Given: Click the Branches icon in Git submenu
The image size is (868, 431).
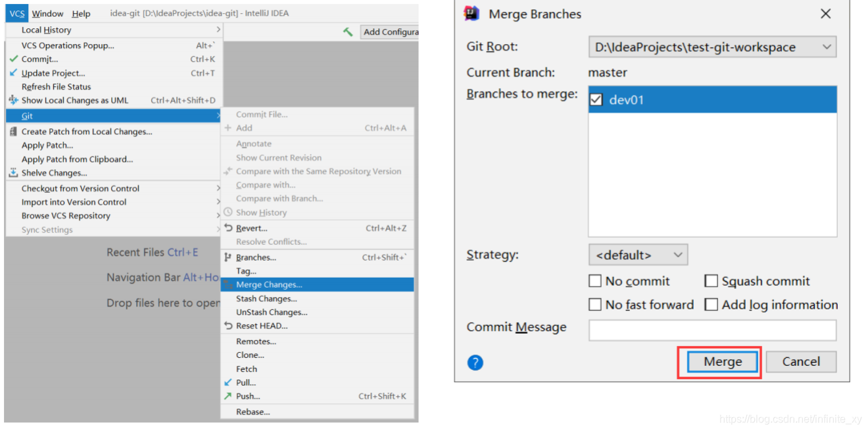Looking at the screenshot, I should (228, 257).
